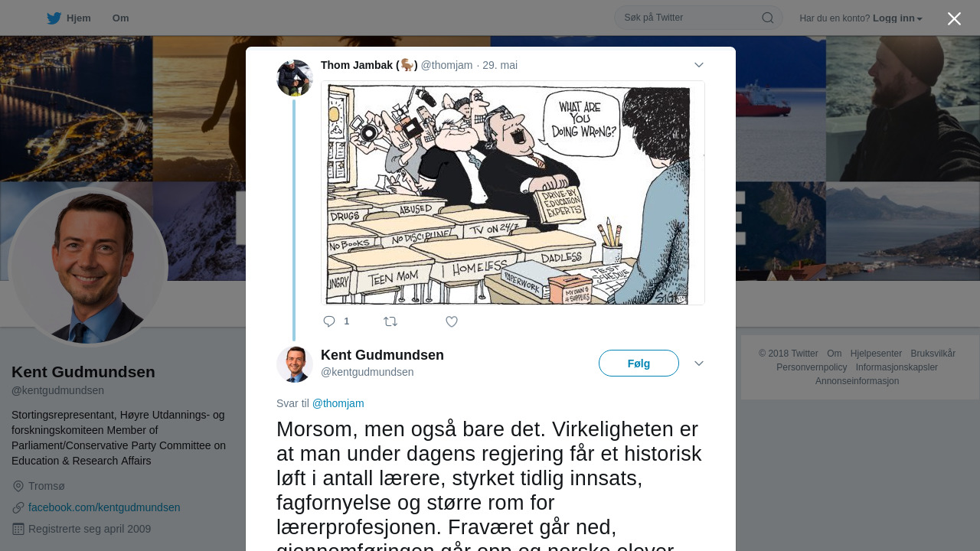Expand options chevron next to Følg
The width and height of the screenshot is (980, 551).
coord(699,364)
